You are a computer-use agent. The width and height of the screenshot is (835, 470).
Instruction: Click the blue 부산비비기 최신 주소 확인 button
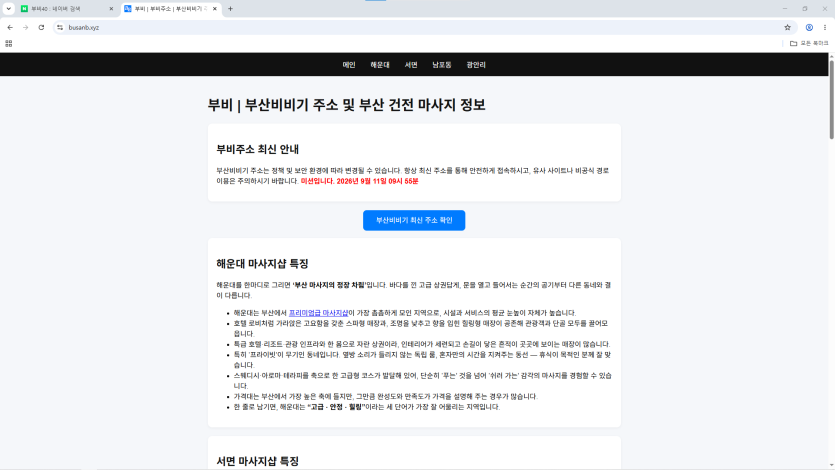[x=414, y=220]
